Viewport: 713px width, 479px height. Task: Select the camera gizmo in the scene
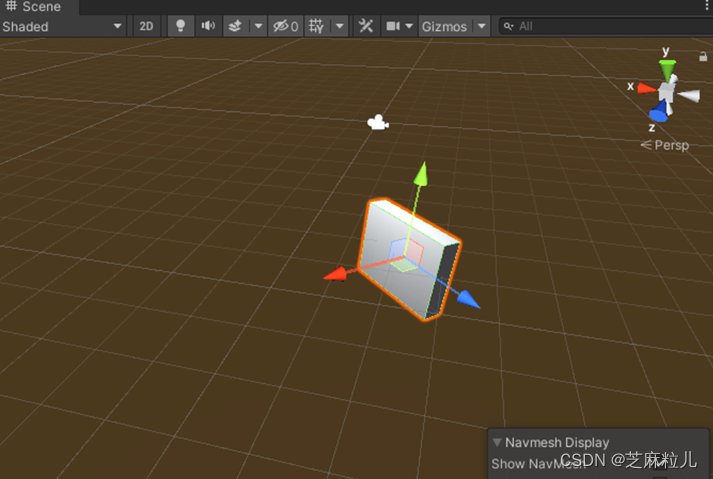[x=378, y=122]
